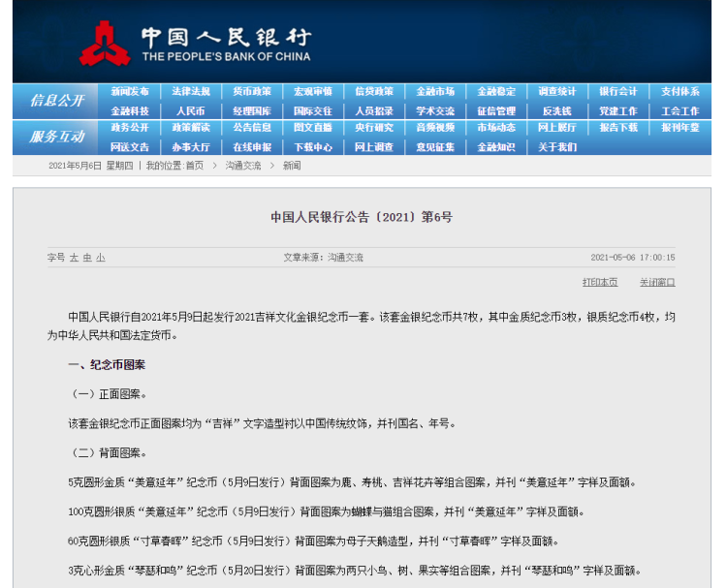Select 反洗钱 from the navigation
This screenshot has width=727, height=588.
[x=556, y=111]
